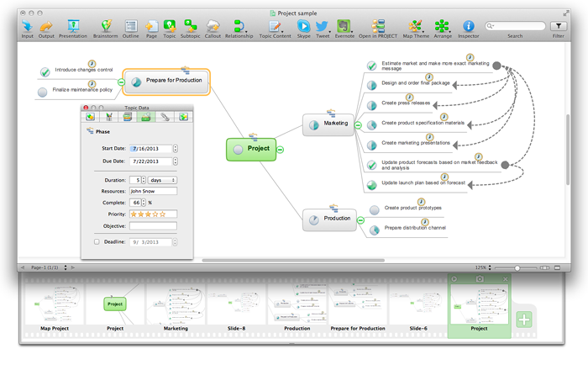Select the Production slide thumbnail

click(297, 303)
